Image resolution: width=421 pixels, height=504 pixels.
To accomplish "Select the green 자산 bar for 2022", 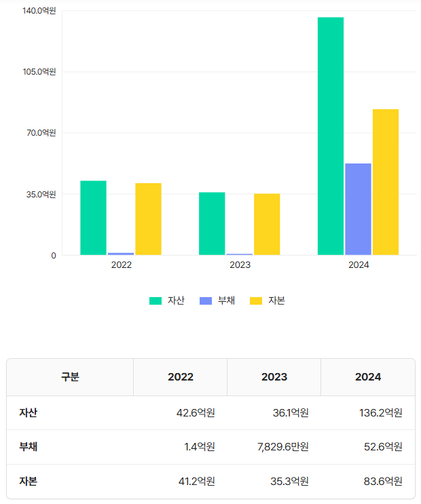I will (93, 218).
